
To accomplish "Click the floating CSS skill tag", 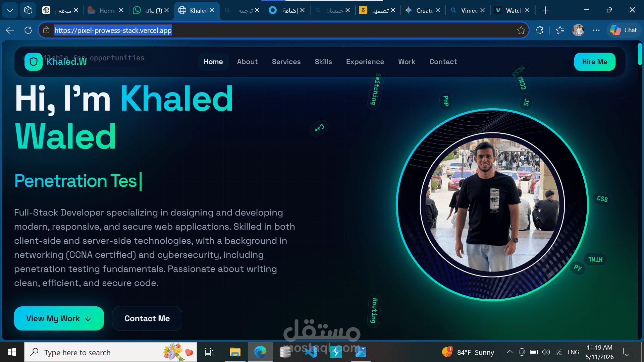I will [x=602, y=199].
